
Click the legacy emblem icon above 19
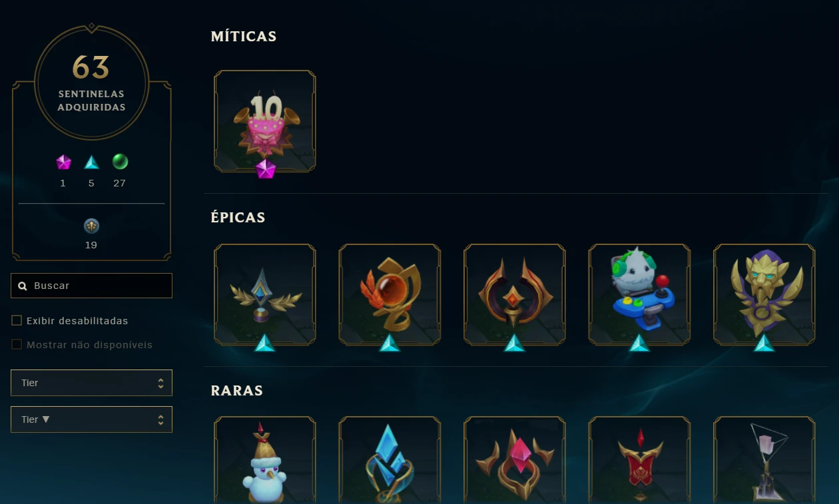(x=91, y=226)
